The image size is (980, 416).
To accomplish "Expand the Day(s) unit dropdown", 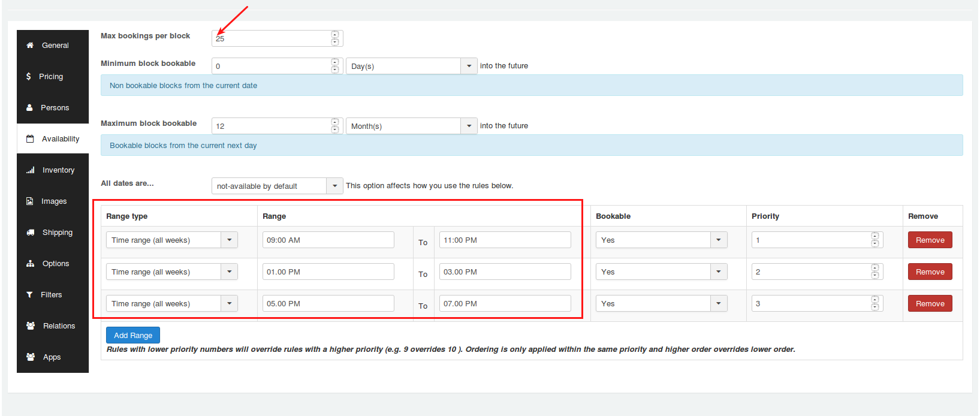I will coord(469,66).
